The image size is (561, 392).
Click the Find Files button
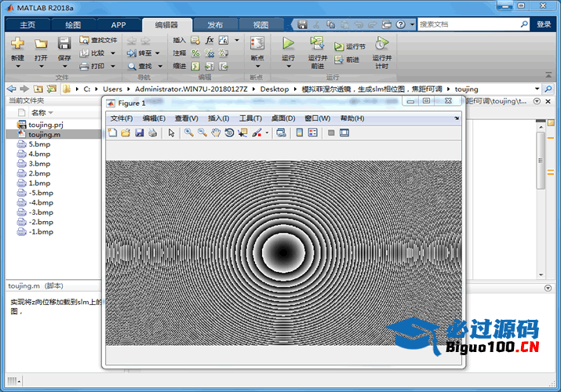tap(98, 40)
